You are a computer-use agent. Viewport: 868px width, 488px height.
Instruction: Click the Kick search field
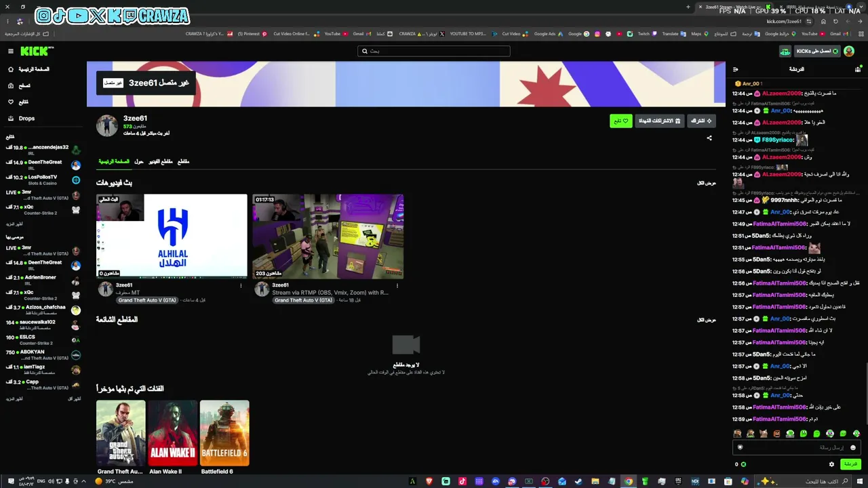434,51
